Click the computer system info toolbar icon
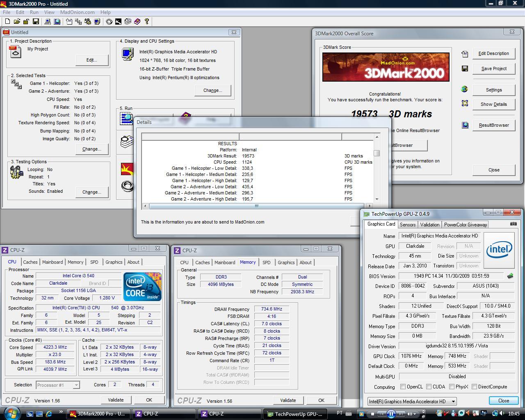 48,21
